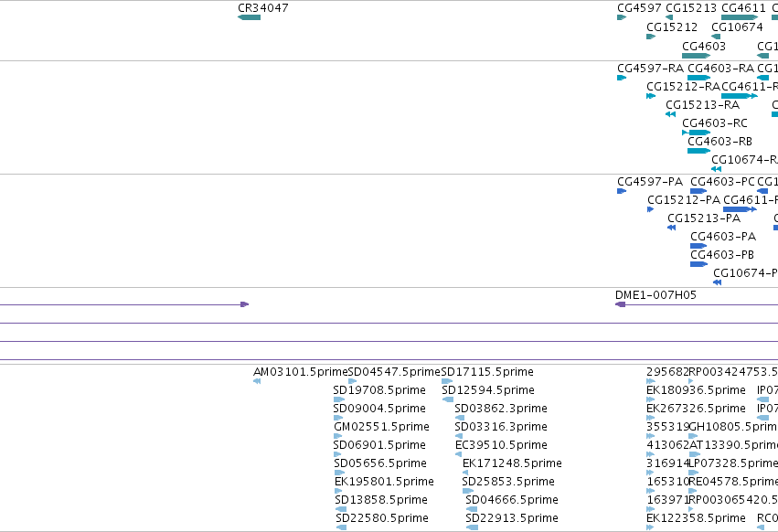778x532 pixels.
Task: Select the SD04547.5prime EST label
Action: click(x=394, y=372)
